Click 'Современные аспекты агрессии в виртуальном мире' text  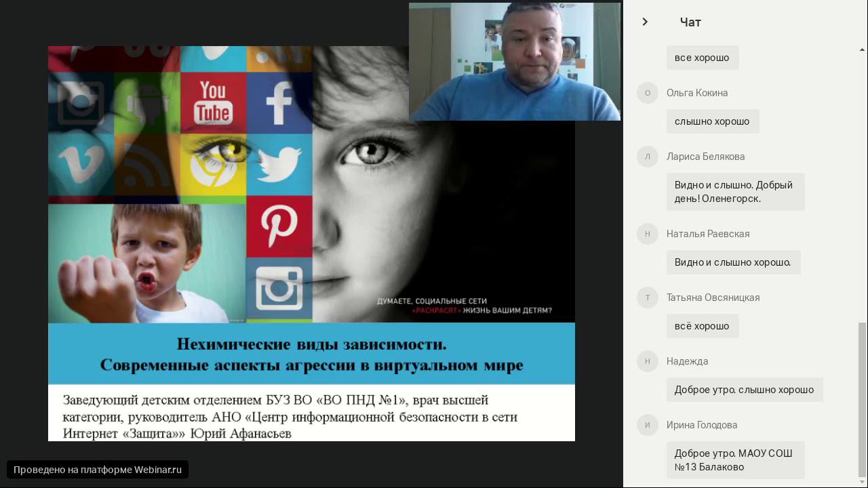312,365
